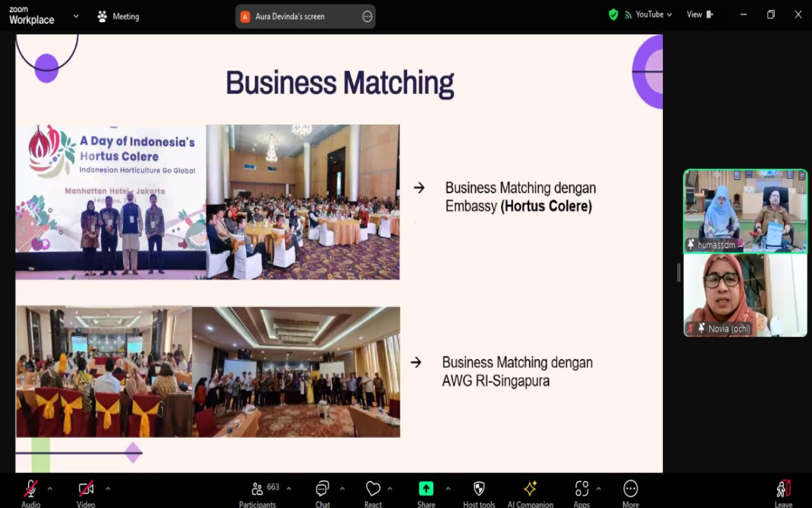Open the Apps menu
The width and height of the screenshot is (812, 508).
(582, 489)
